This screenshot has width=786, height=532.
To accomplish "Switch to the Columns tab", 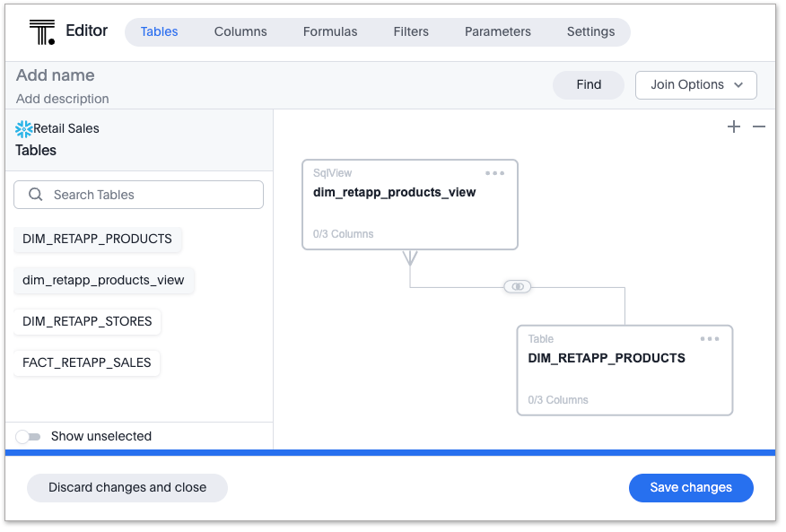I will (240, 31).
